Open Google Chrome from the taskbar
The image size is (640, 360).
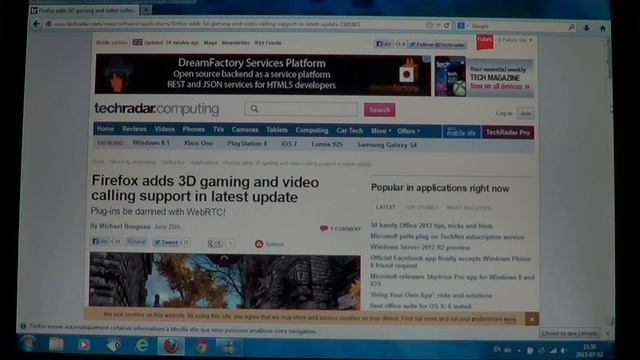200,347
